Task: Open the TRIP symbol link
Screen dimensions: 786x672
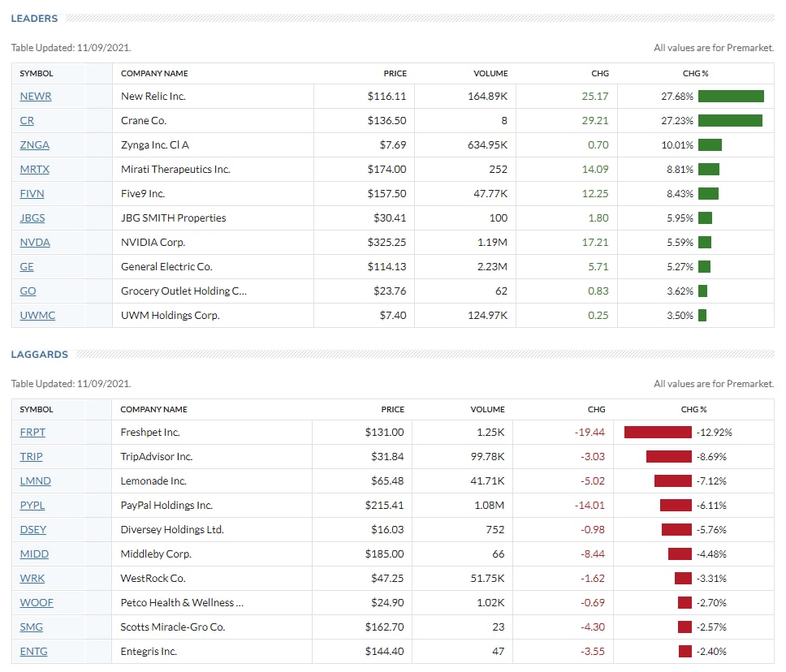Action: coord(31,456)
